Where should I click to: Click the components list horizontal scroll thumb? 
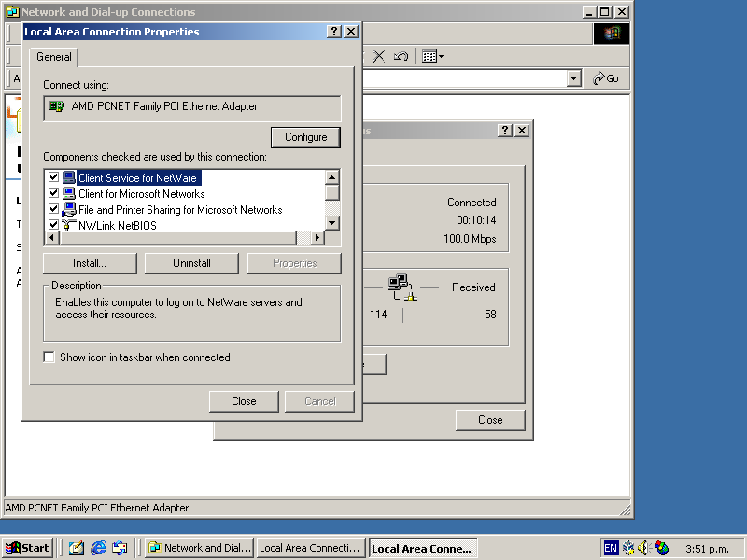pos(177,238)
